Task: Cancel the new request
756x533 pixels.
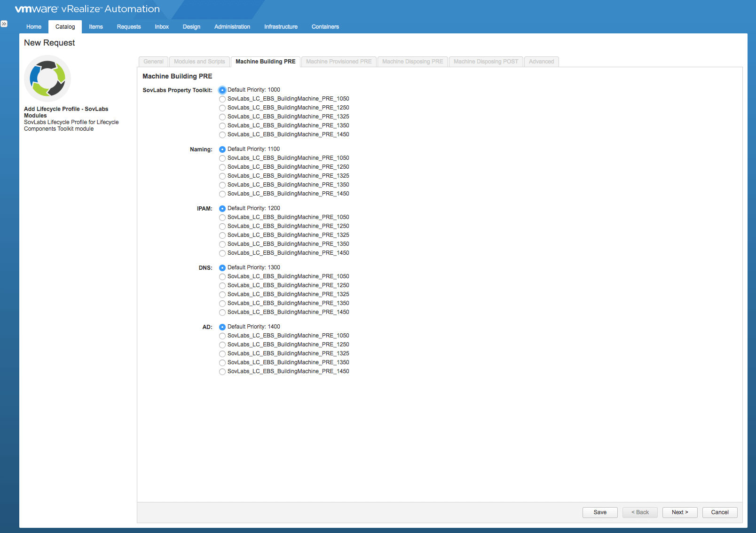Action: tap(719, 512)
